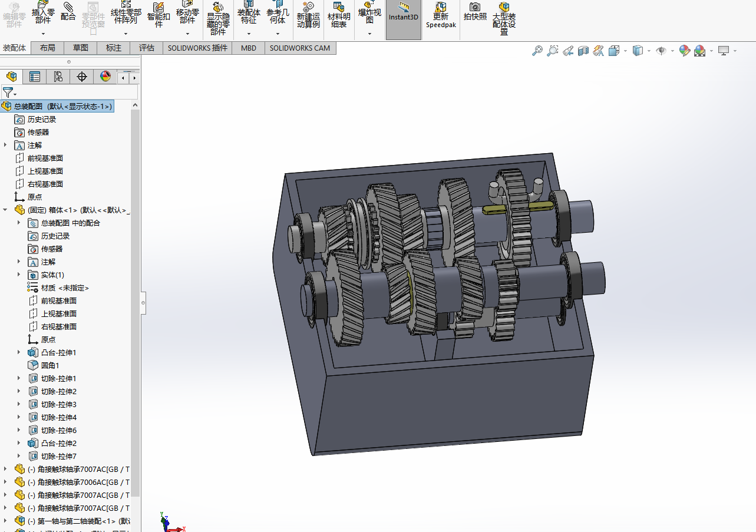Click the 拍快照 snapshot button
The width and height of the screenshot is (756, 532).
(475, 12)
